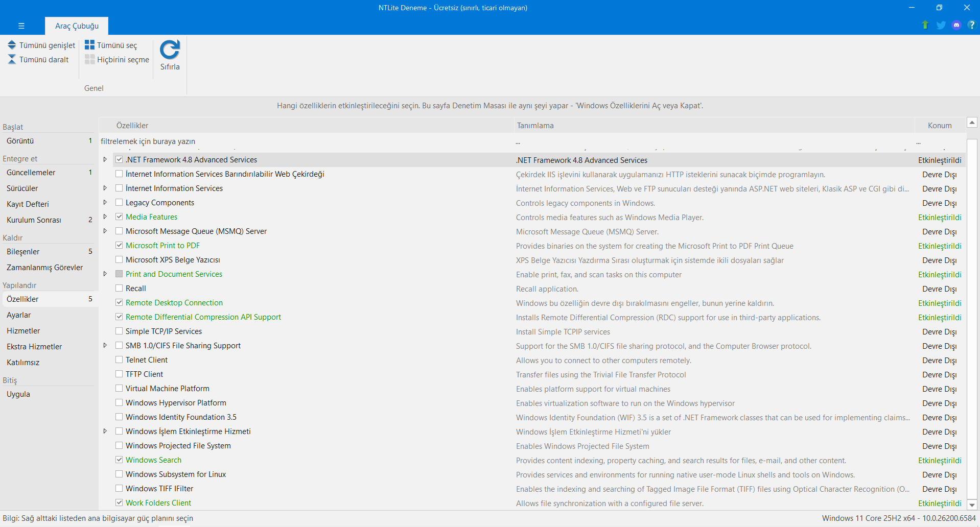
Task: Click scrollbar down arrow of feature list
Action: click(972, 505)
